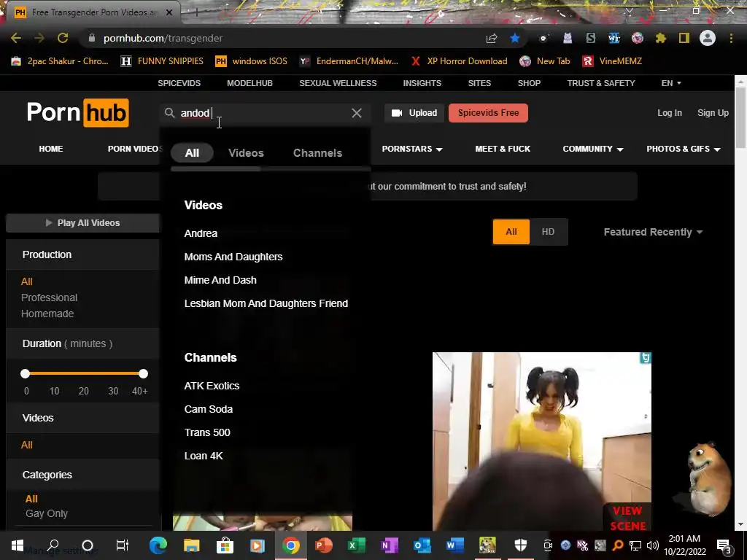This screenshot has width=747, height=560.
Task: Switch to the Videos tab in search suggestions
Action: pyautogui.click(x=246, y=153)
